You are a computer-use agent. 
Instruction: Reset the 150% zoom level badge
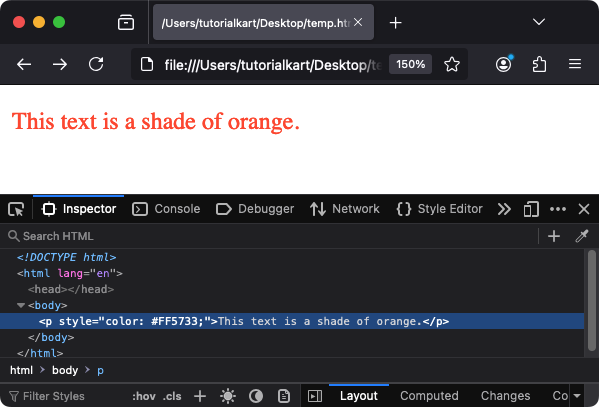(410, 64)
